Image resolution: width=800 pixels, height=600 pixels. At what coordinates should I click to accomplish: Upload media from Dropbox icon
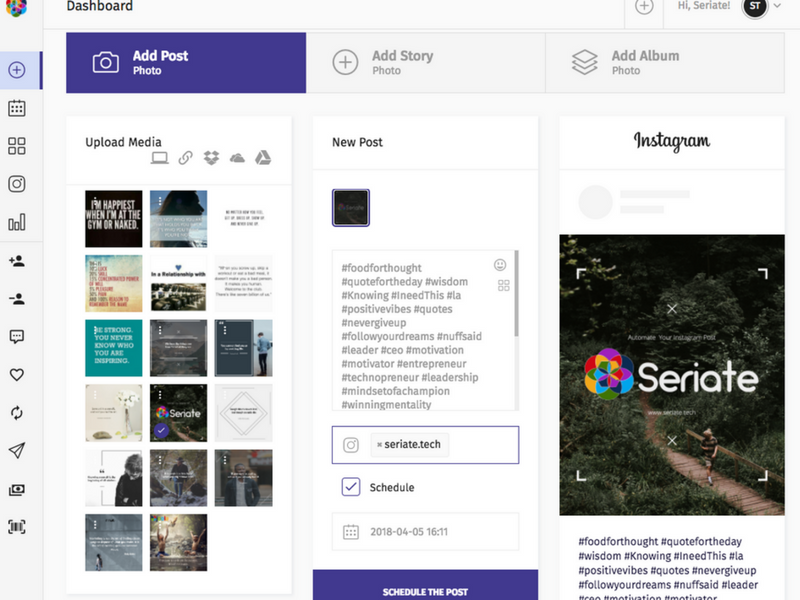click(x=211, y=158)
